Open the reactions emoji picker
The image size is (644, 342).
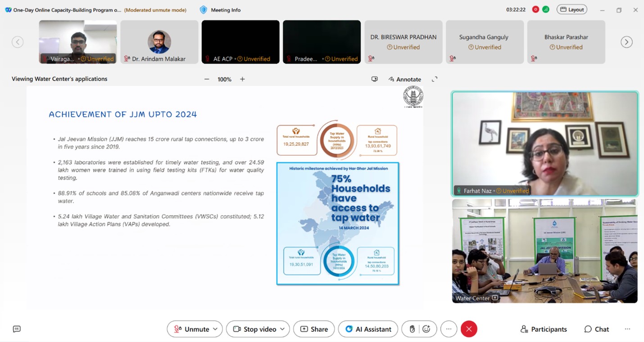pos(426,329)
